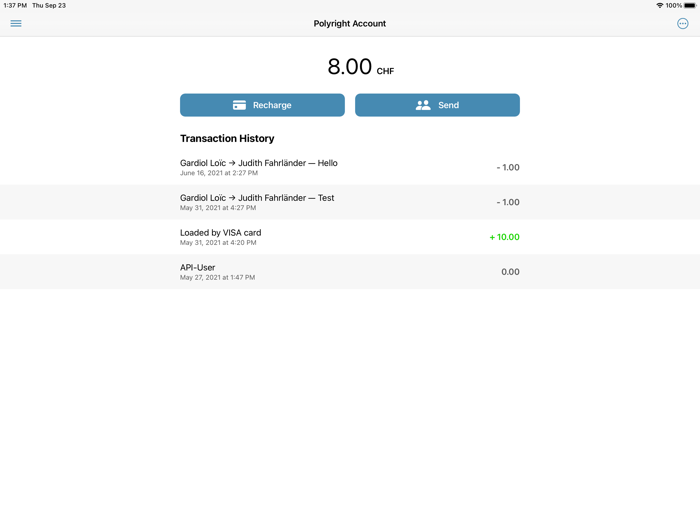Image resolution: width=700 pixels, height=525 pixels.
Task: Select the 0.00 amount for API-User
Action: coord(510,272)
